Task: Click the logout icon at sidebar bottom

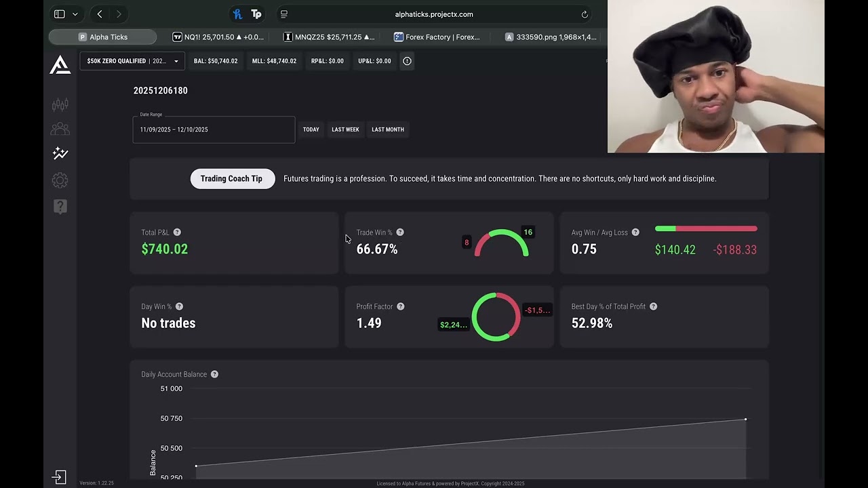Action: tap(59, 477)
